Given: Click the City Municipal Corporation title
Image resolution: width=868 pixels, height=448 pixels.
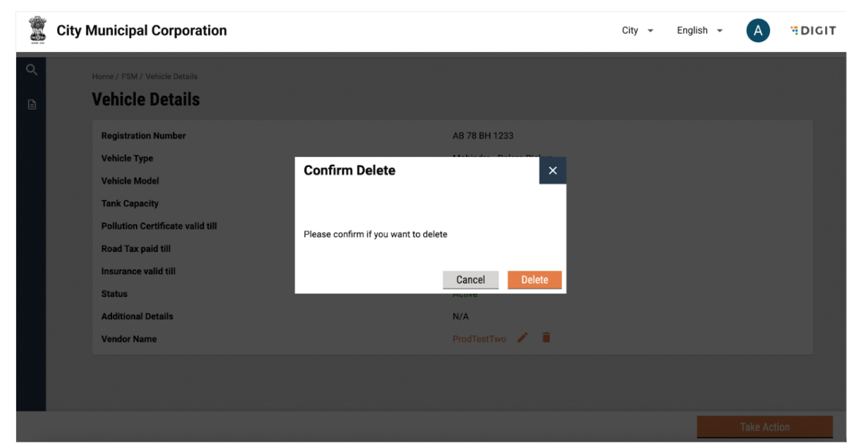Looking at the screenshot, I should (x=142, y=30).
